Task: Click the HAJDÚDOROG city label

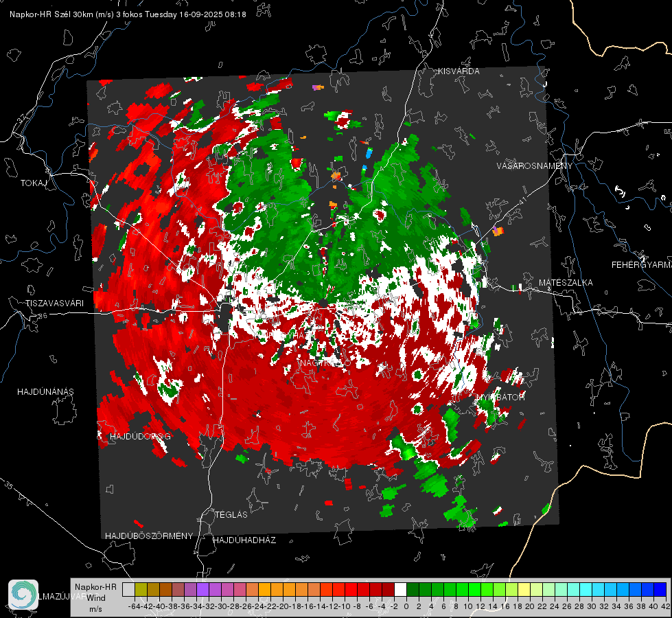Action: pos(140,436)
